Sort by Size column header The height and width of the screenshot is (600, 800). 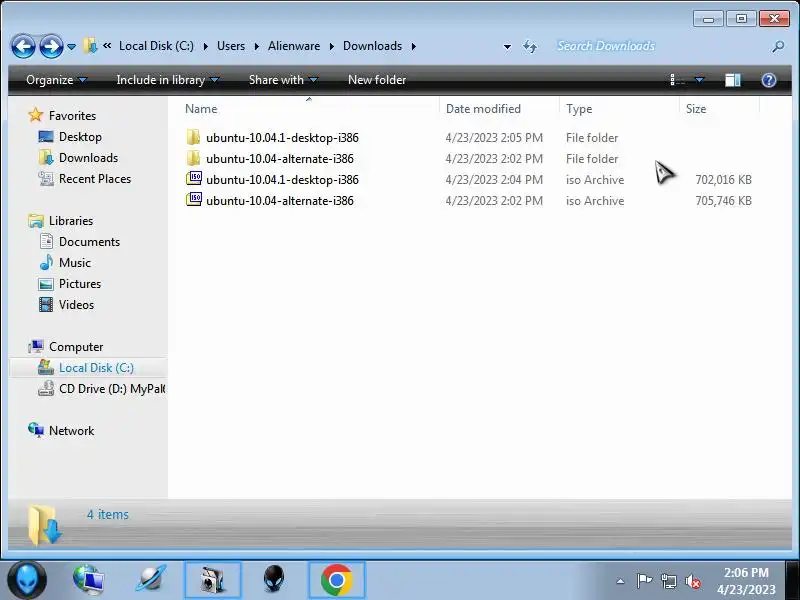pyautogui.click(x=719, y=109)
